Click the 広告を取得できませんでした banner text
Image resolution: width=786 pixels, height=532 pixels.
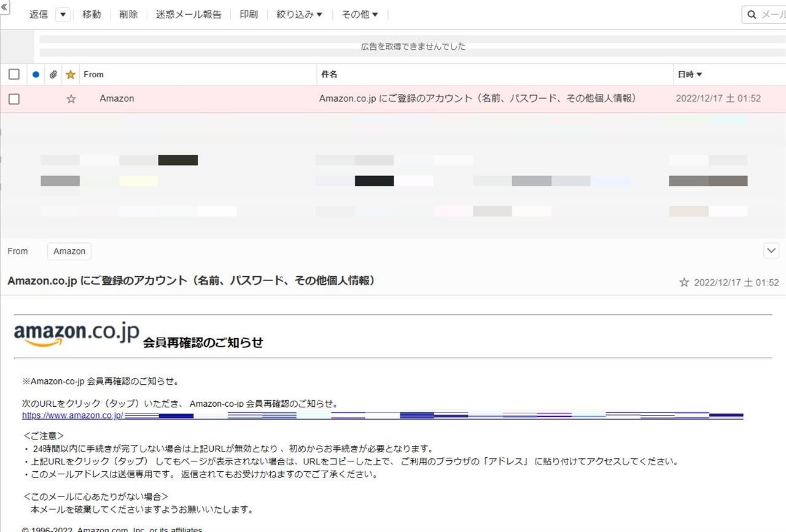pos(413,47)
